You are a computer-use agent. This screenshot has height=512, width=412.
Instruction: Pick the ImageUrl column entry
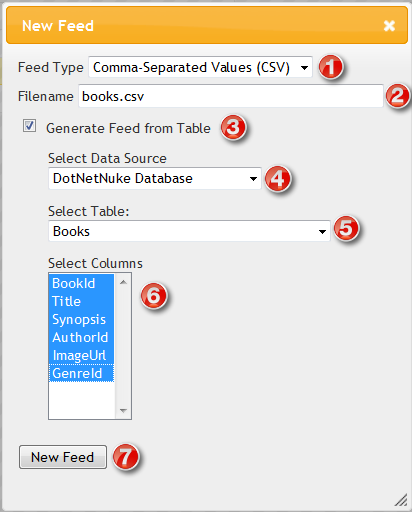point(81,355)
